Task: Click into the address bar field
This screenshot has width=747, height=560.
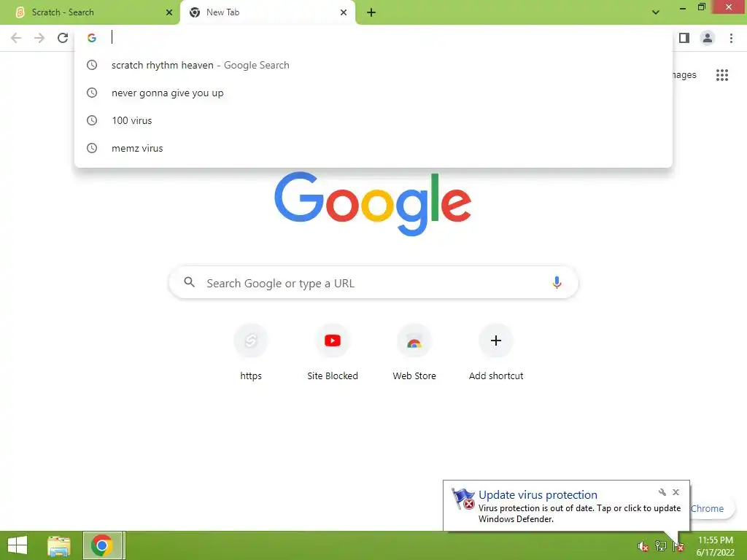Action: point(373,38)
